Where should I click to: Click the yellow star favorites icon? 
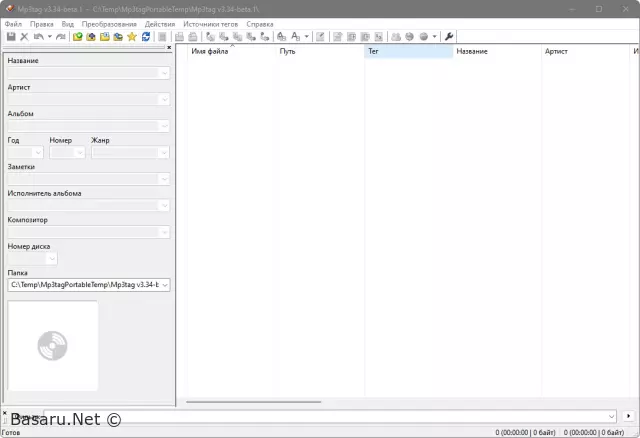(132, 37)
